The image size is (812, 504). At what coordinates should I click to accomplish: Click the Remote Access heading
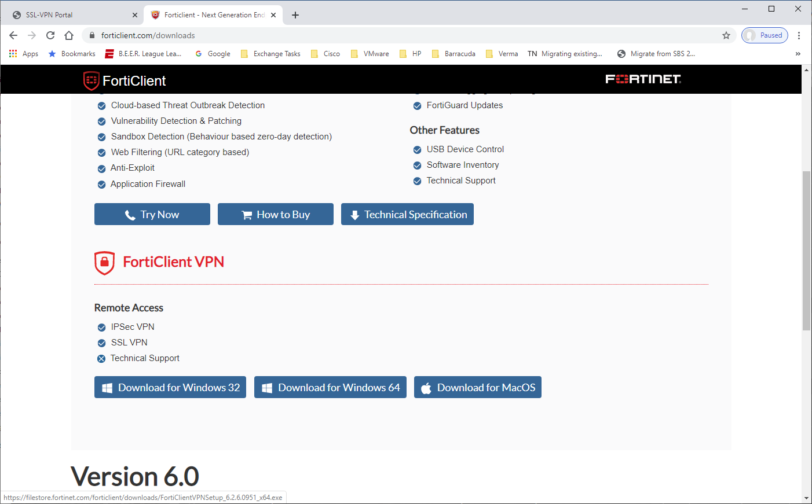(x=129, y=308)
